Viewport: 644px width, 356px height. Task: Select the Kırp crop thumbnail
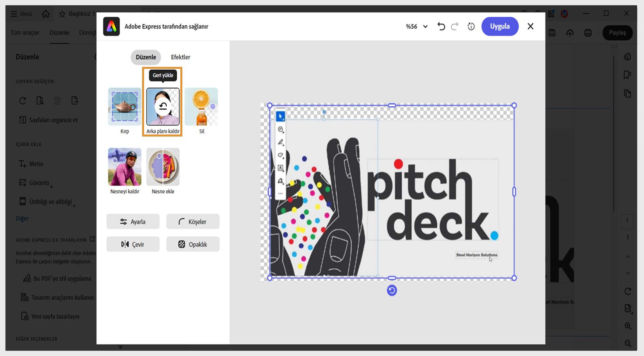pyautogui.click(x=125, y=107)
